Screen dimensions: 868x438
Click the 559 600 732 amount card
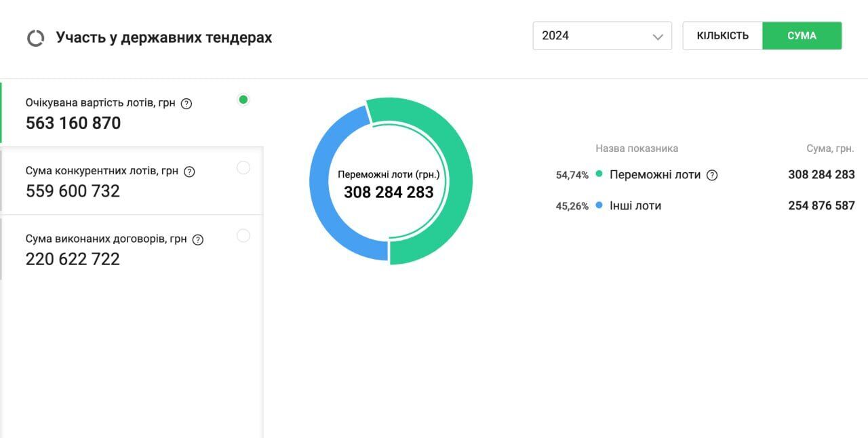point(132,181)
